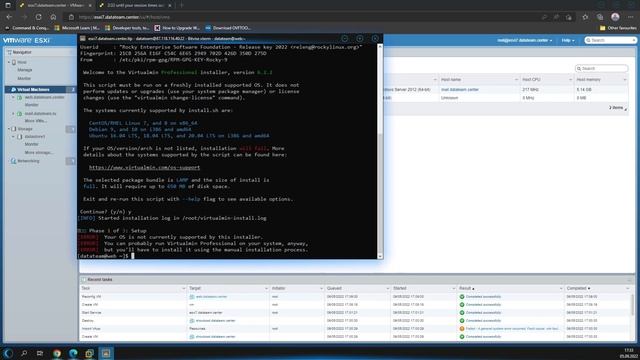Click the 2 items count label
640x360 pixels.
pos(616,108)
